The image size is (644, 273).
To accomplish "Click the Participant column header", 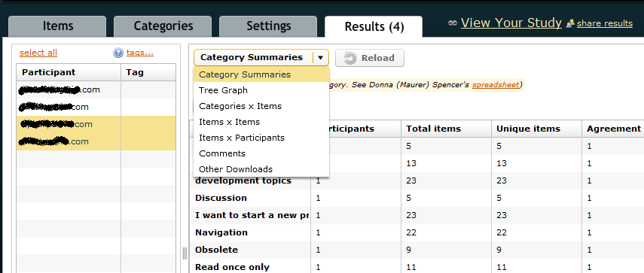I will [69, 72].
